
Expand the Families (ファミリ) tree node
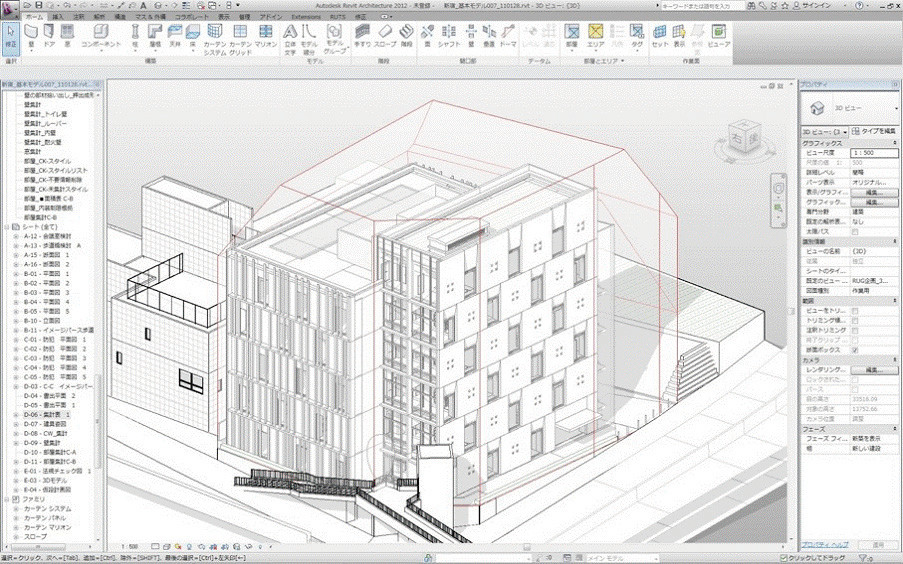coord(6,497)
